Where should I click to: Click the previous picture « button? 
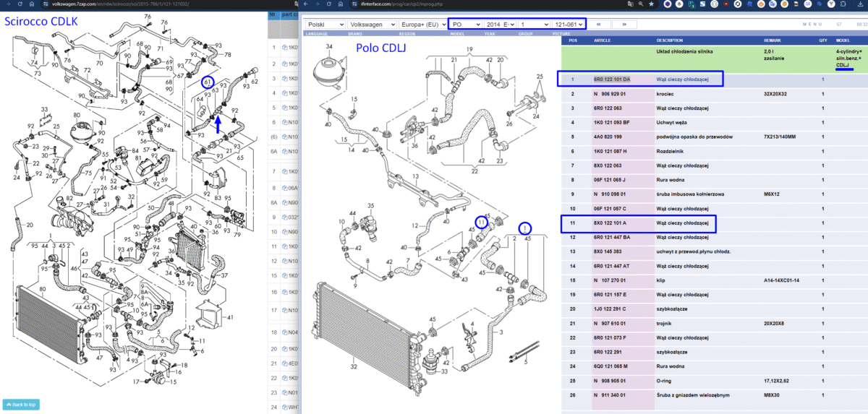pyautogui.click(x=598, y=24)
